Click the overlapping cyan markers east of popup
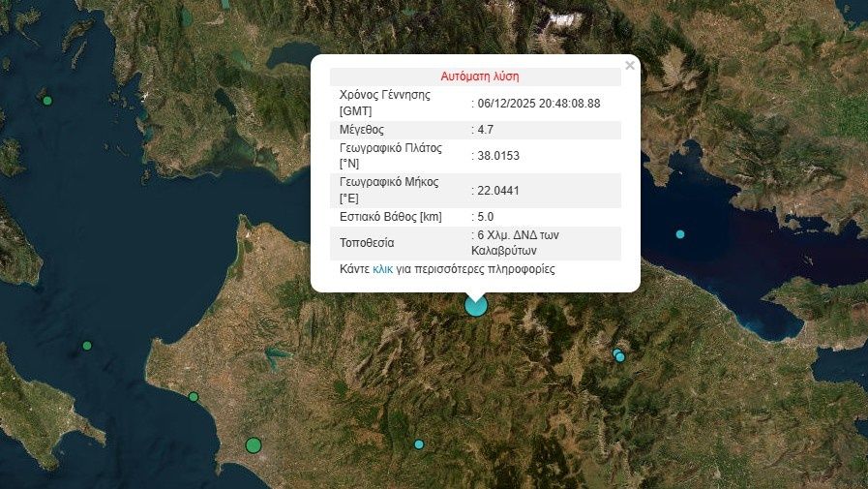 619,356
